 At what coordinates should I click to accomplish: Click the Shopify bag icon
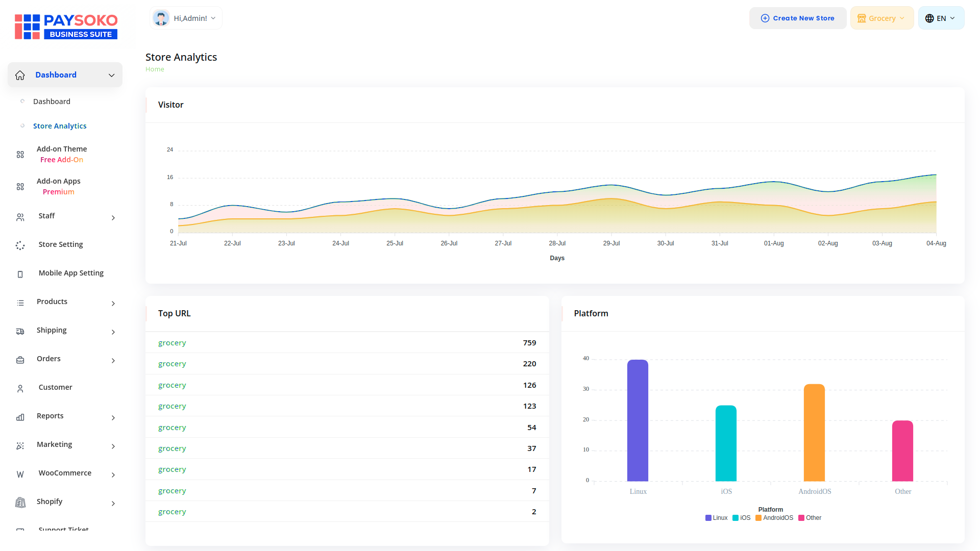click(x=20, y=503)
